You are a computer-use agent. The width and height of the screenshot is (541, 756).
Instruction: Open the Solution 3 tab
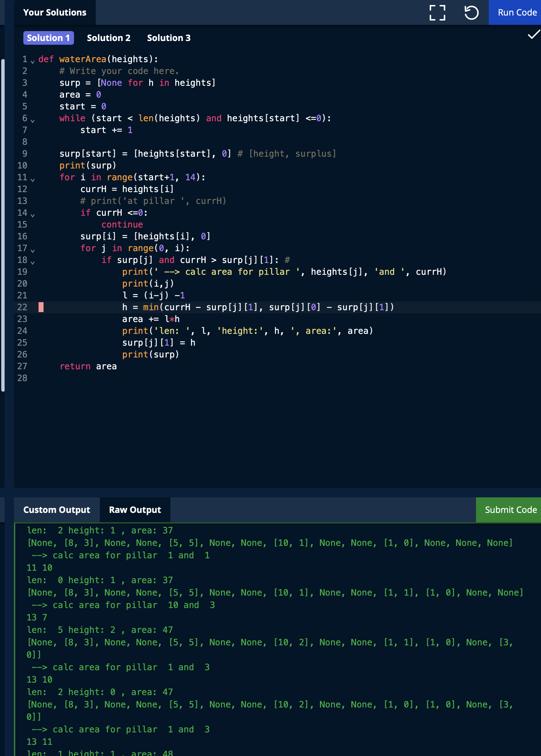(169, 38)
